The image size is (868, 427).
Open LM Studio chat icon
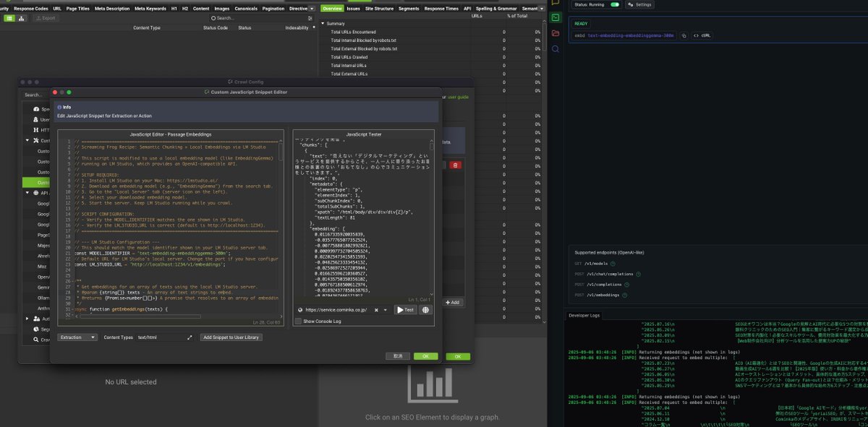point(555,3)
